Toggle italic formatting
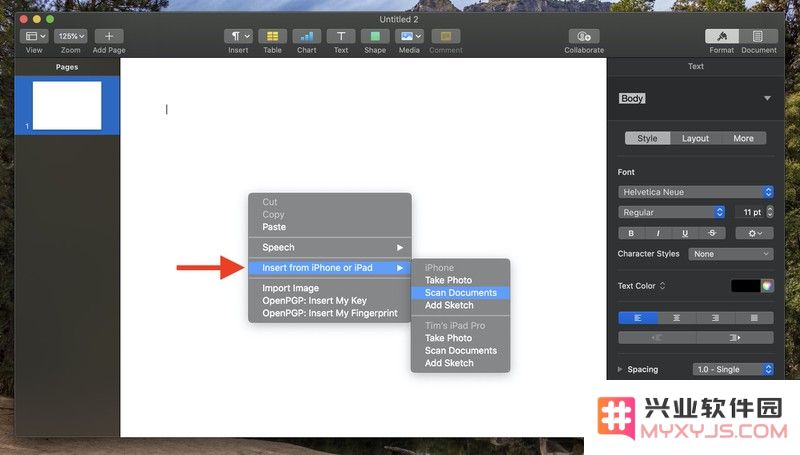The image size is (800, 455). tap(658, 233)
